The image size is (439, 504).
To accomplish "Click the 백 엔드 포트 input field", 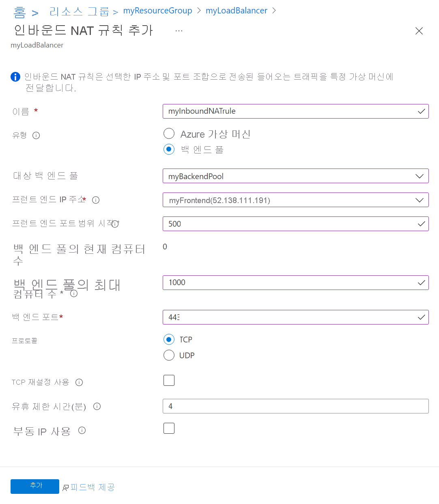I will (x=295, y=317).
